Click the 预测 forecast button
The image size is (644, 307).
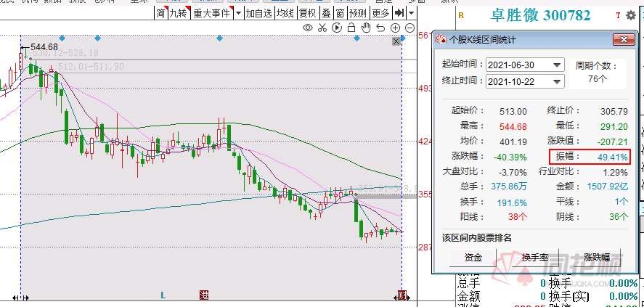point(357,14)
